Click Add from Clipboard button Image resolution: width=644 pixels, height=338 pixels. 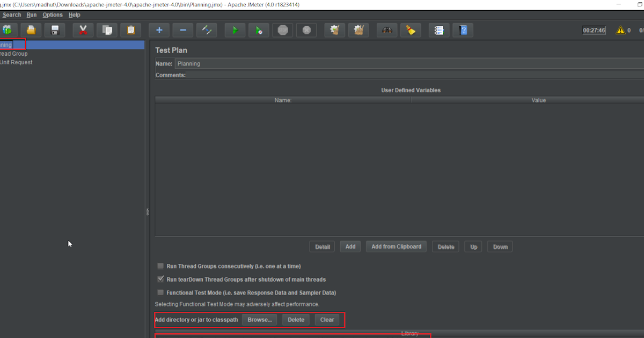pyautogui.click(x=396, y=246)
